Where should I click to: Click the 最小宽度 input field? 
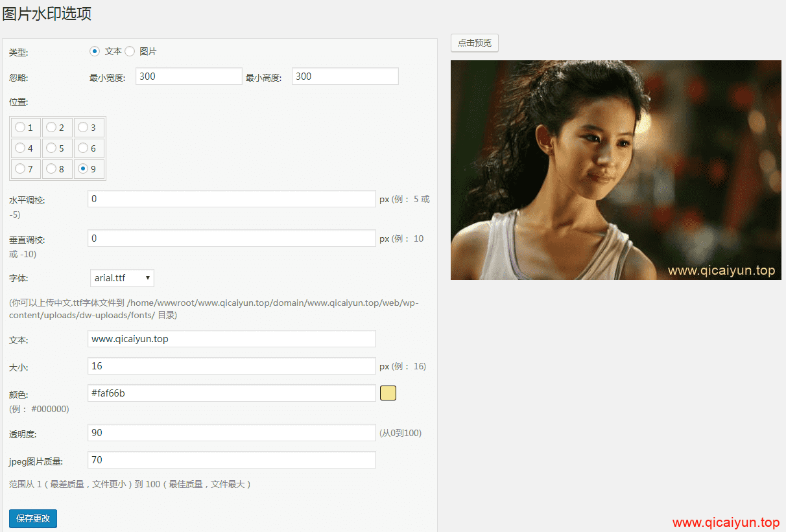[188, 76]
